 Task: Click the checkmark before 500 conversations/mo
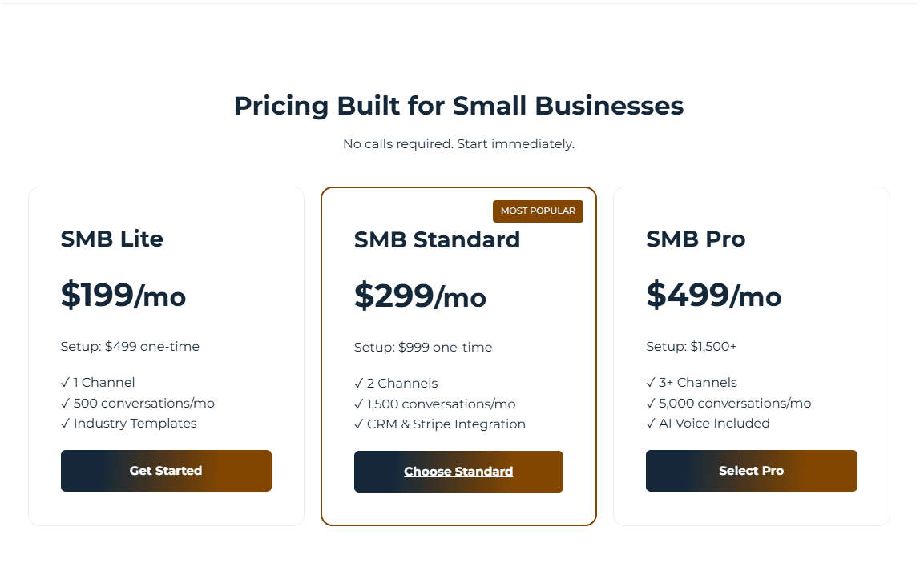[66, 404]
